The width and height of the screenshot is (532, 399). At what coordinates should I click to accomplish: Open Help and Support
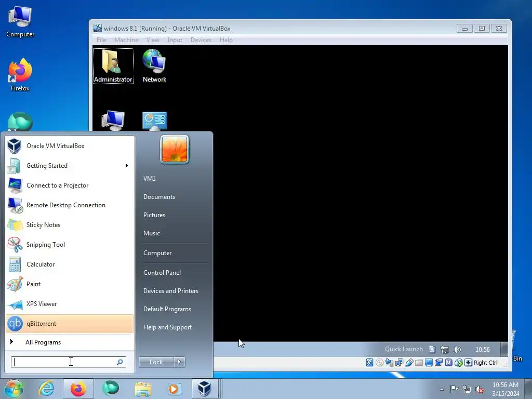click(168, 327)
